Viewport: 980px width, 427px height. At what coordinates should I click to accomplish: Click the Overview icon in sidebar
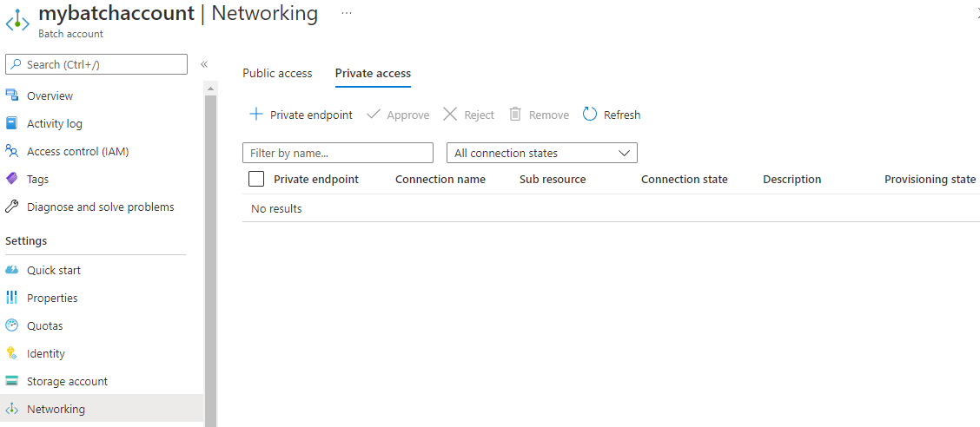pyautogui.click(x=12, y=95)
